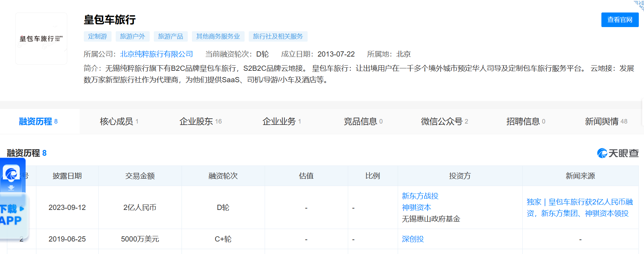Image resolution: width=644 pixels, height=254 pixels.
Task: Select the 其他商务服务业 tag
Action: click(x=218, y=36)
